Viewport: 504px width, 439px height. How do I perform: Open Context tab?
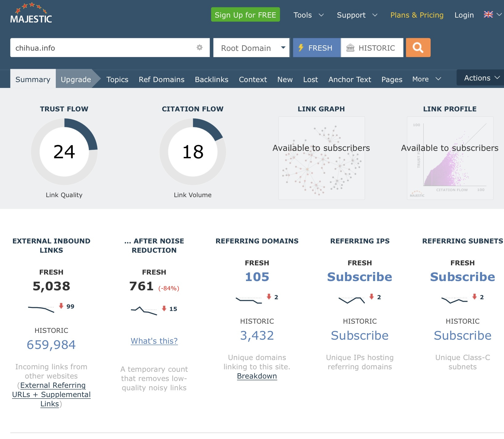(x=253, y=79)
